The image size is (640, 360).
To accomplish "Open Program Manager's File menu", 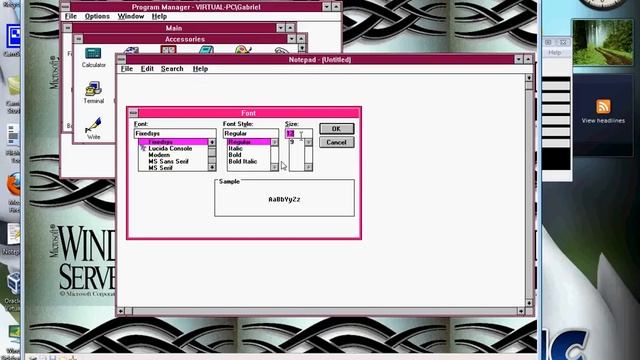I will pyautogui.click(x=71, y=16).
